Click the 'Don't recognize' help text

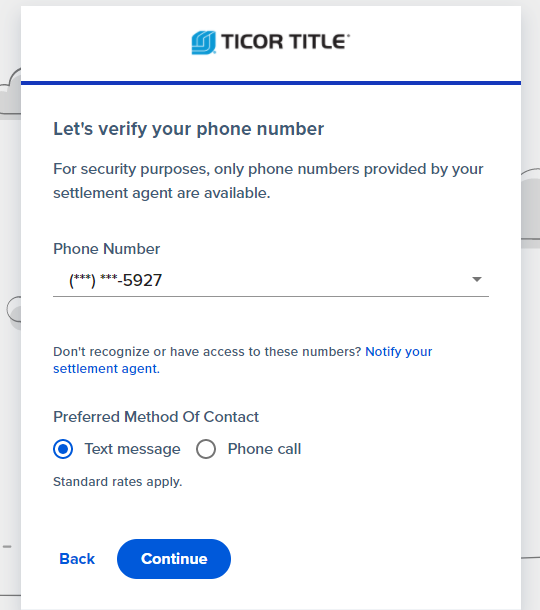207,352
